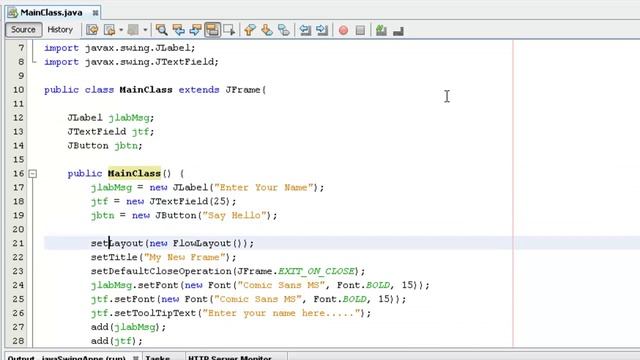This screenshot has height=360, width=640.
Task: Go to Find Previous Occurrence icon
Action: tap(178, 30)
